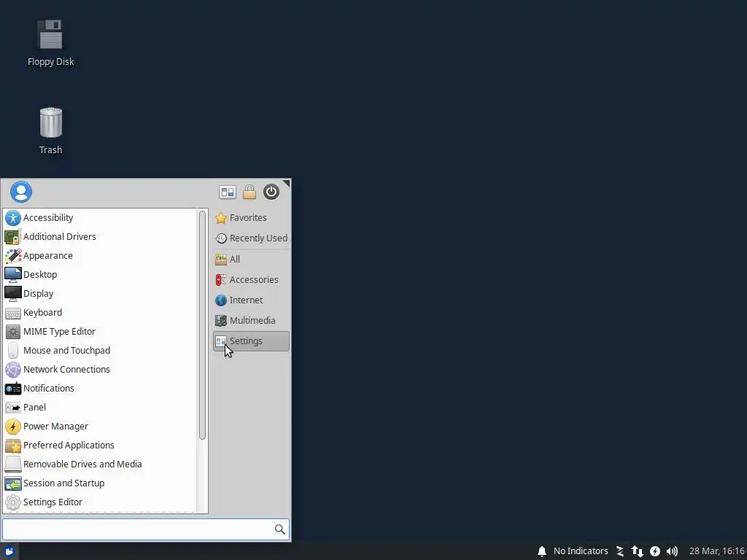Open the Accessibility settings icon
This screenshot has height=560, width=747.
[x=13, y=218]
